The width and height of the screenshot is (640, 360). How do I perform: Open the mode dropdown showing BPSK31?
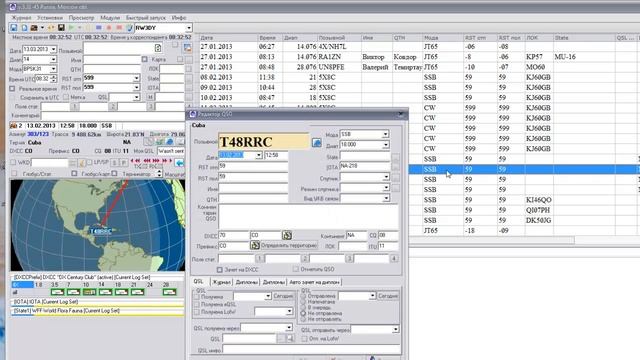[x=53, y=69]
